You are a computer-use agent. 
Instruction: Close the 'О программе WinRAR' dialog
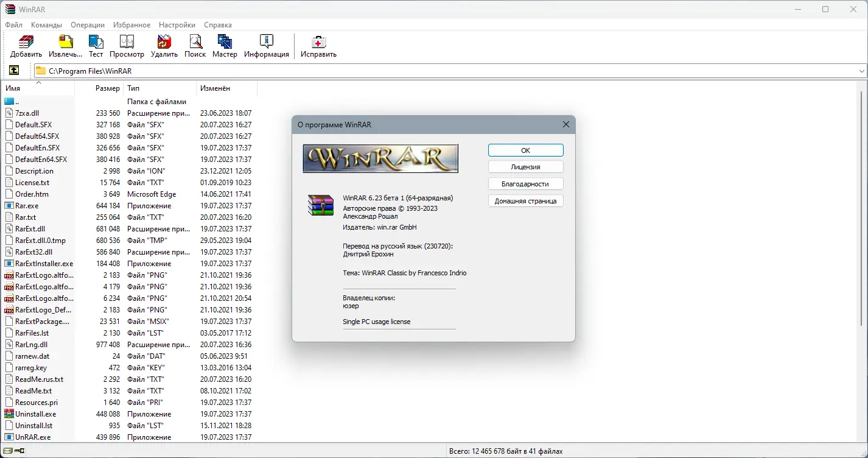566,125
